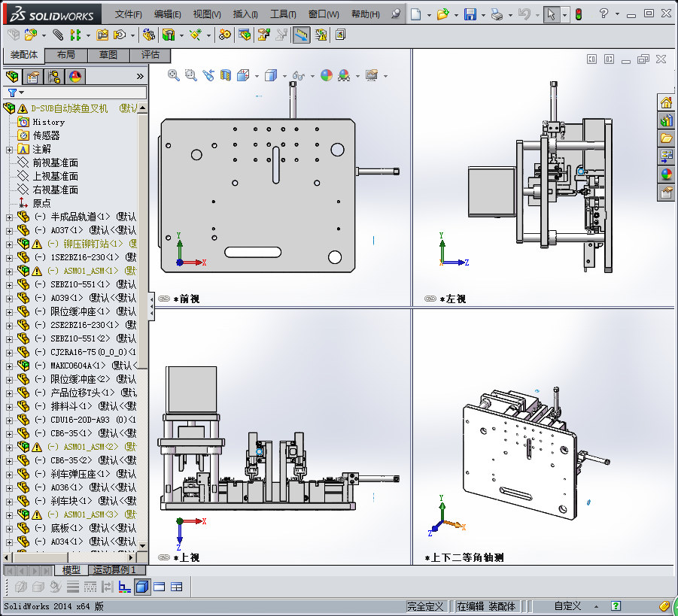The width and height of the screenshot is (678, 616).
Task: Click 自定义 unit label in status bar
Action: pyautogui.click(x=567, y=606)
